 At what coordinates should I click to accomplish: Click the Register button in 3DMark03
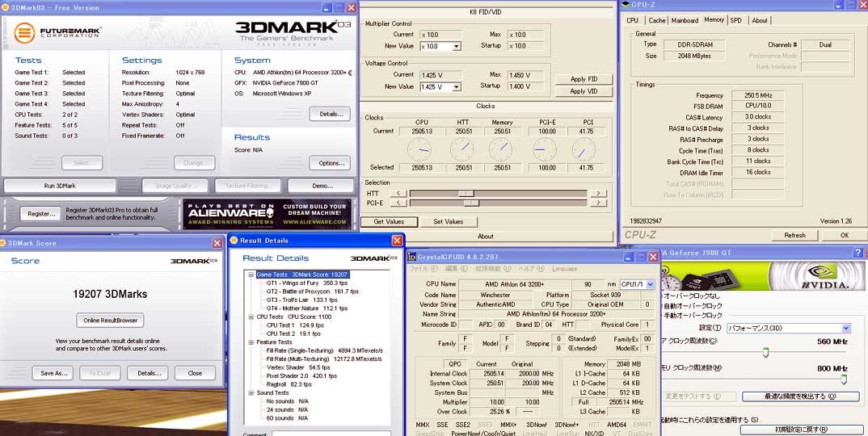click(40, 214)
